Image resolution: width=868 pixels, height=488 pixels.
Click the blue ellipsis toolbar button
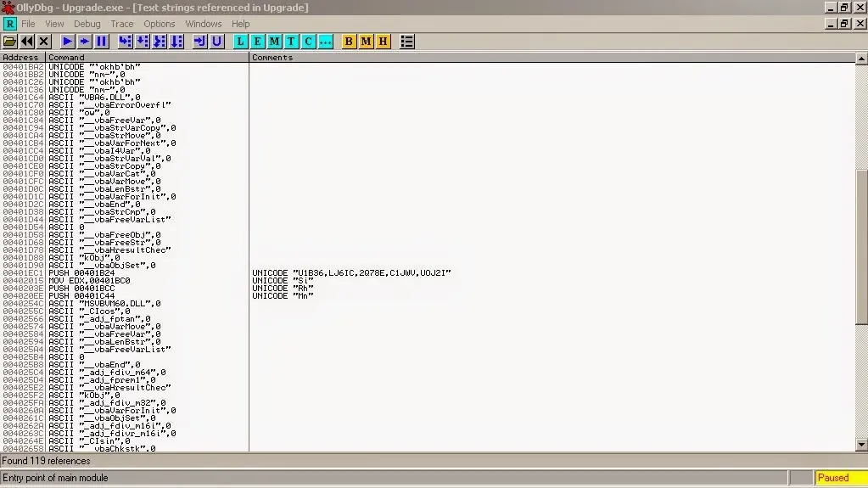pos(326,42)
